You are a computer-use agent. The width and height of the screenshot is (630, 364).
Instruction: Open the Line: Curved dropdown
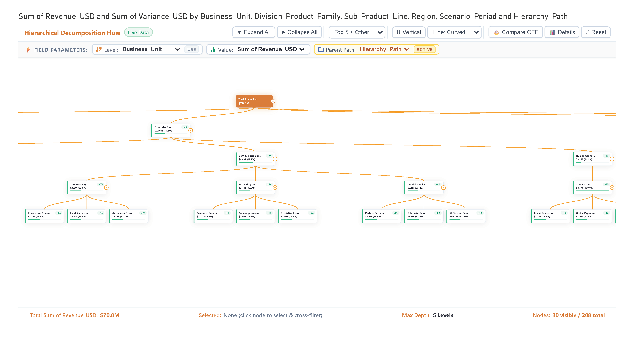(x=454, y=32)
